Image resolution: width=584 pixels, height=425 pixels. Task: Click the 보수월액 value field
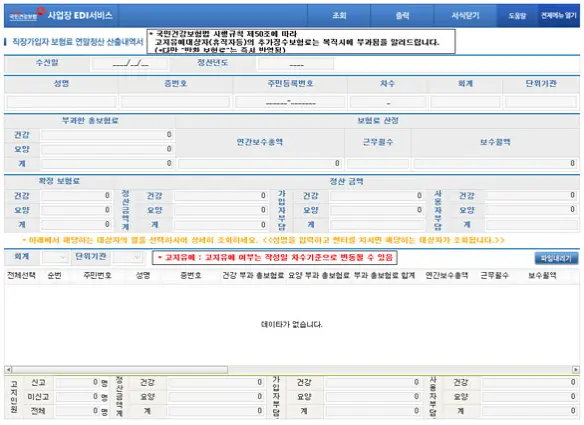(495, 164)
